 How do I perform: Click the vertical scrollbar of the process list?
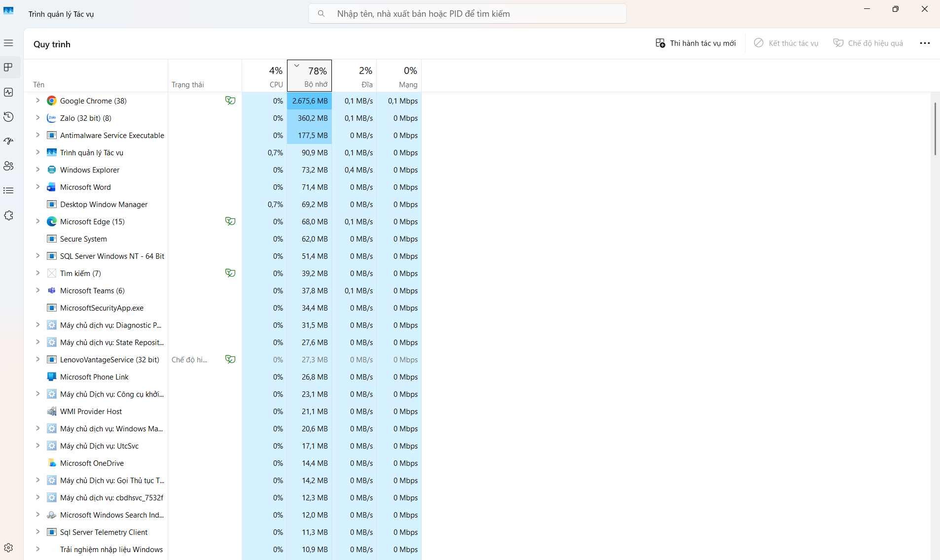(x=935, y=129)
